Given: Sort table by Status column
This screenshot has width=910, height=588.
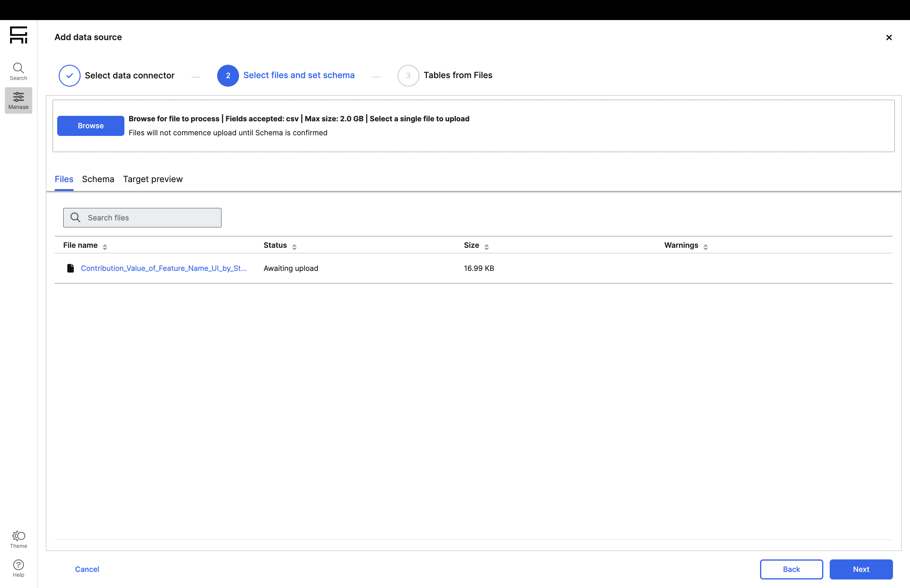Looking at the screenshot, I should (x=294, y=247).
